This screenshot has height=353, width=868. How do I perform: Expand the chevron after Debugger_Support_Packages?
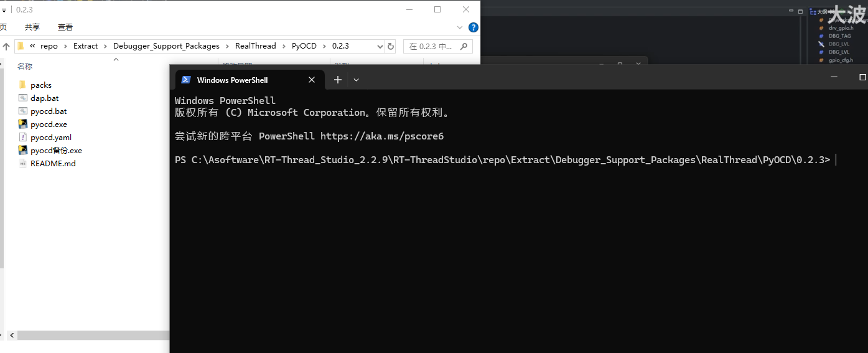point(227,46)
